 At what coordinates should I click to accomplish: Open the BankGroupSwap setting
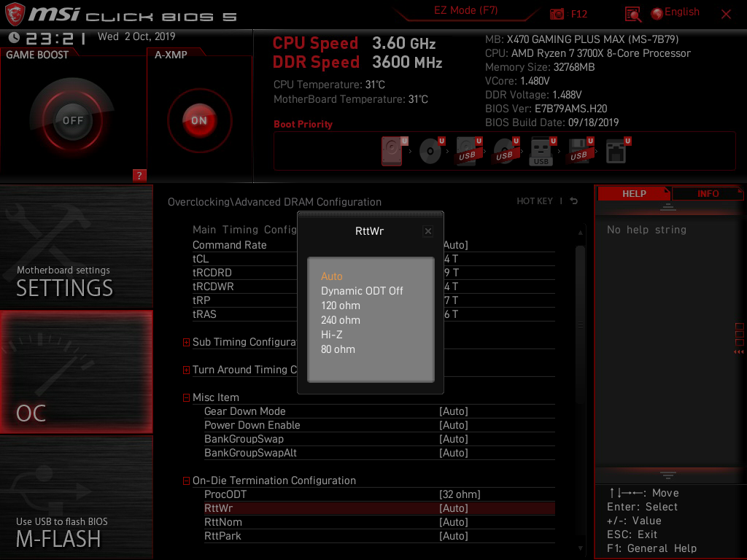pos(379,438)
